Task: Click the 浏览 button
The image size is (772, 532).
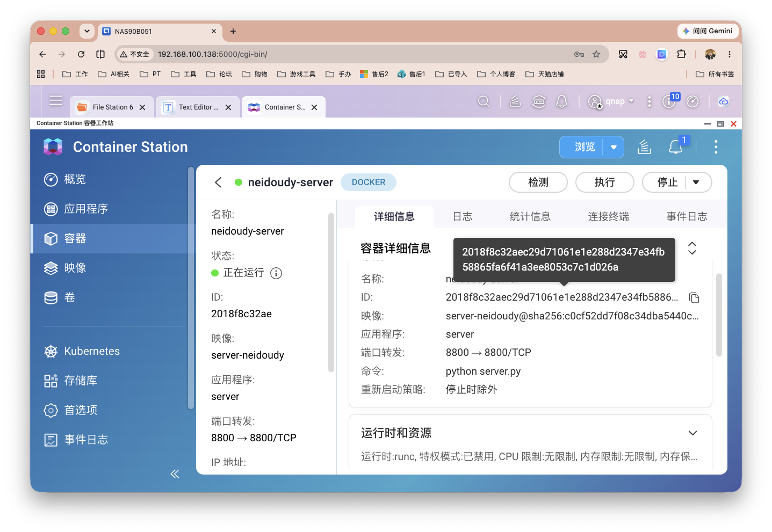Action: click(585, 147)
